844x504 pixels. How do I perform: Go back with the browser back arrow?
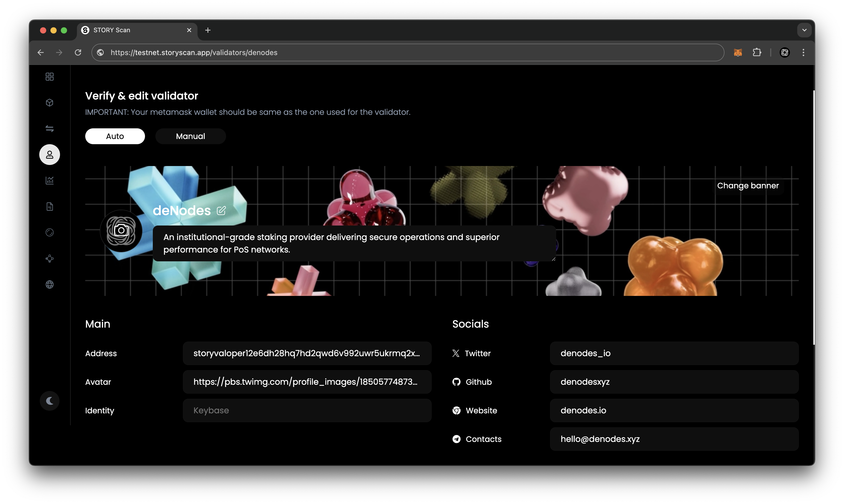pyautogui.click(x=41, y=52)
